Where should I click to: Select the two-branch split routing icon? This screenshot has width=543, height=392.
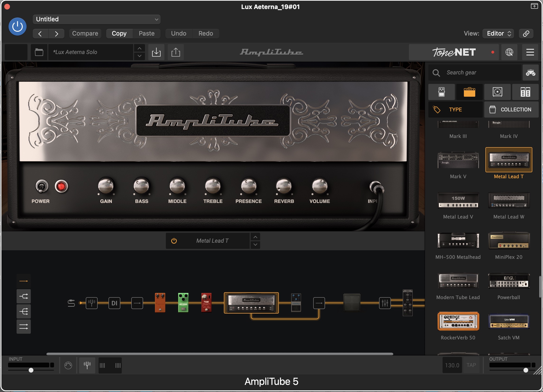coord(23,296)
